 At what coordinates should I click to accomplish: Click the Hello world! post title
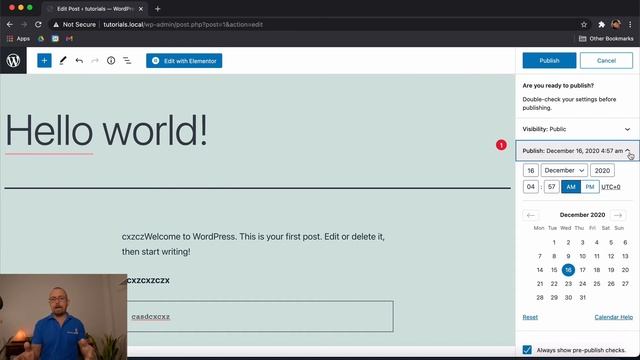click(x=107, y=130)
